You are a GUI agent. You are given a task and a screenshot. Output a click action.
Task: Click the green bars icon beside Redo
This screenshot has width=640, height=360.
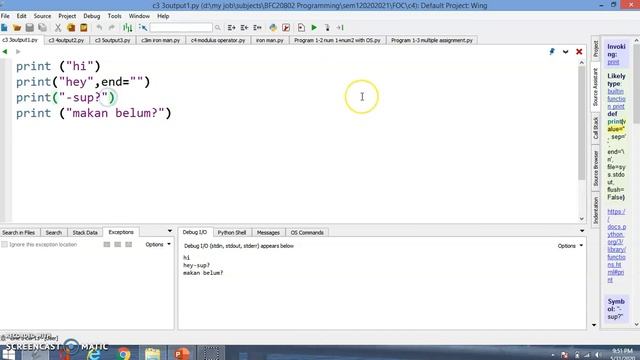click(128, 27)
